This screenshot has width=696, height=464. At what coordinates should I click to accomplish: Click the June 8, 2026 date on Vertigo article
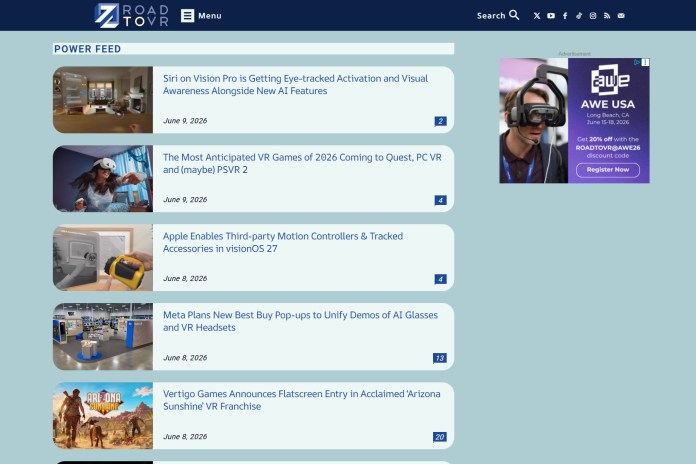point(185,436)
